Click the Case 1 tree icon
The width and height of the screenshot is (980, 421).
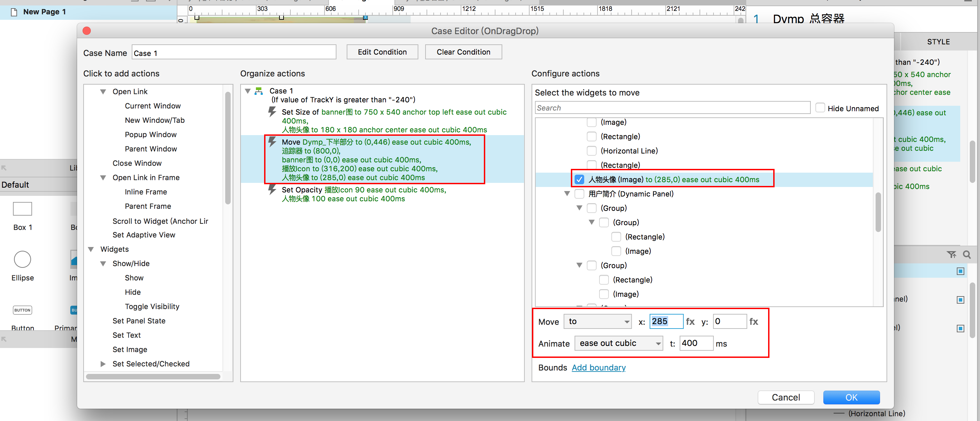(259, 91)
